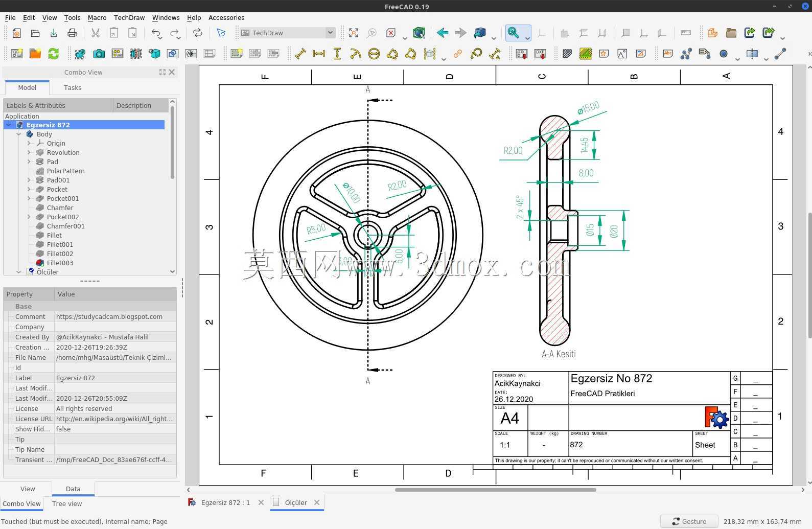Float the Combo View panel

coord(163,73)
